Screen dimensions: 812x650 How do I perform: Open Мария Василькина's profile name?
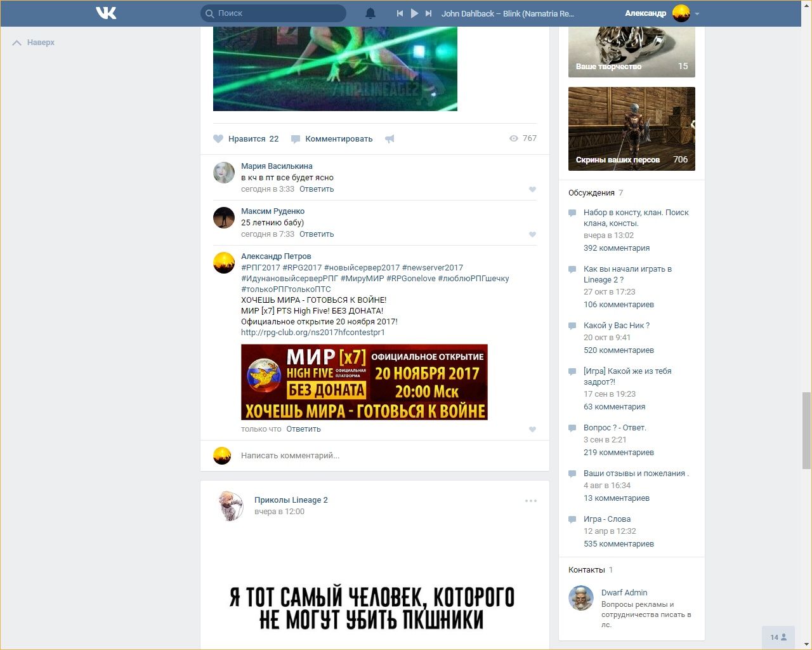(277, 166)
